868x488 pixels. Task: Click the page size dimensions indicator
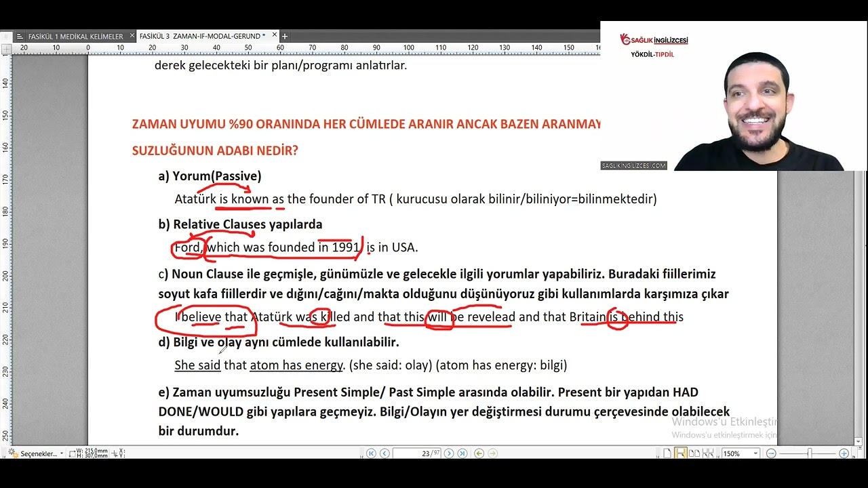click(90, 453)
